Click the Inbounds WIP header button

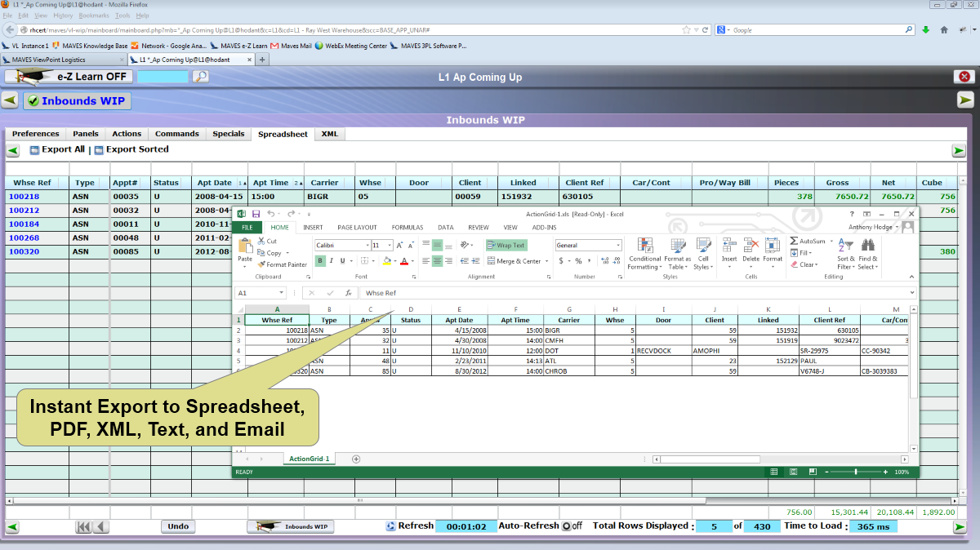point(75,101)
